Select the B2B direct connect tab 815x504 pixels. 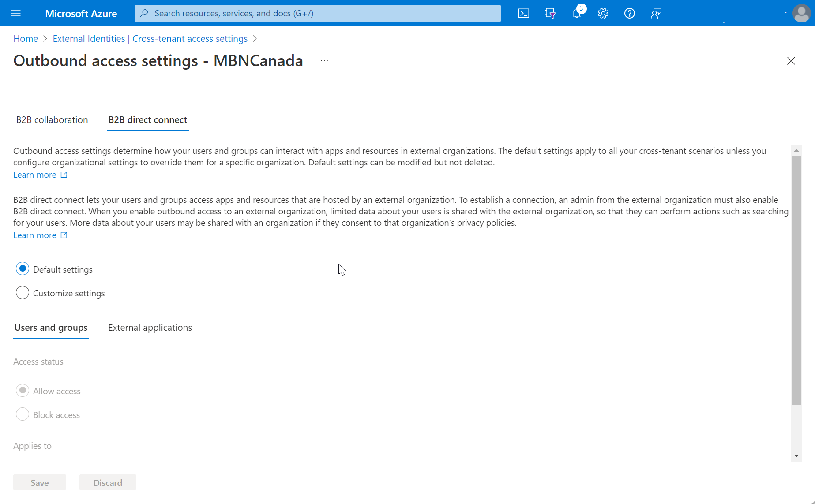click(x=148, y=120)
